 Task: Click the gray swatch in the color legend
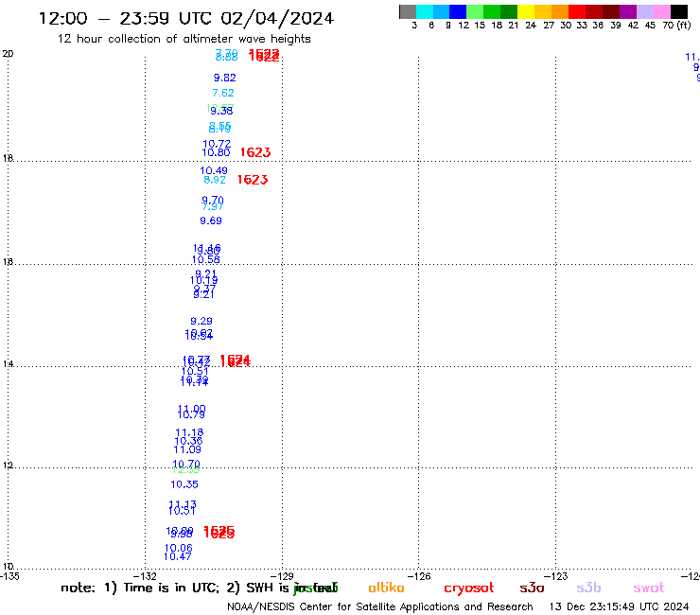(x=408, y=11)
